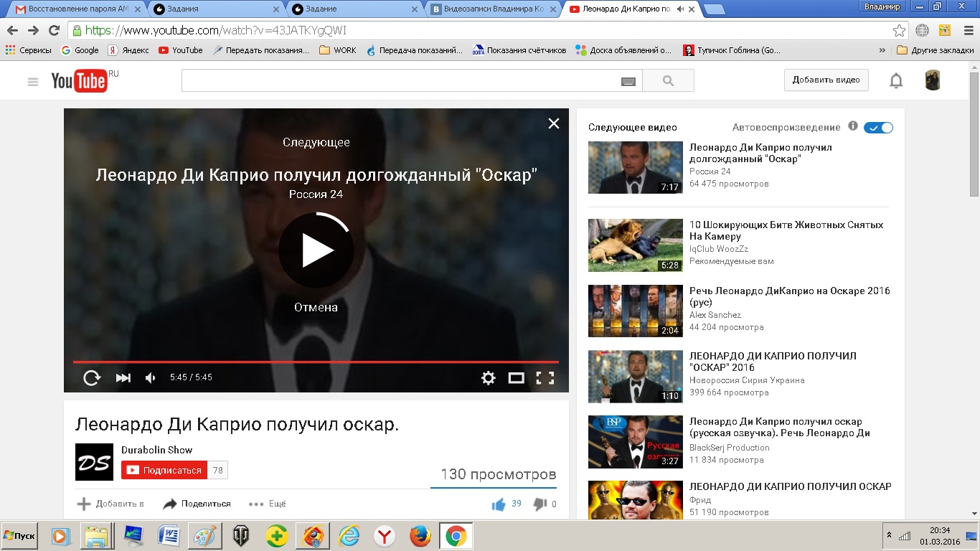Open the Windows Пуск start button

tap(19, 536)
